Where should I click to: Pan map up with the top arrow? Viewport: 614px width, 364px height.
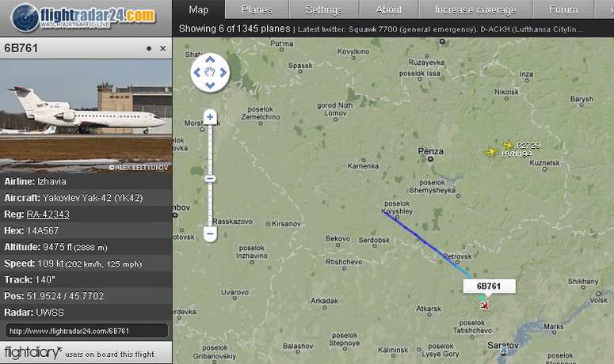(210, 59)
